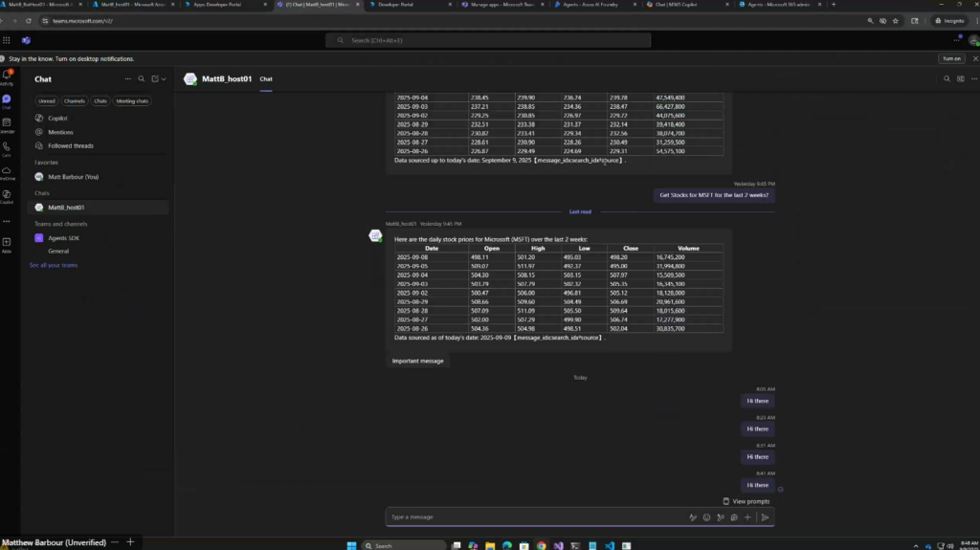Filter the list by the Chats pill
Viewport: 980px width, 550px height.
[x=100, y=101]
